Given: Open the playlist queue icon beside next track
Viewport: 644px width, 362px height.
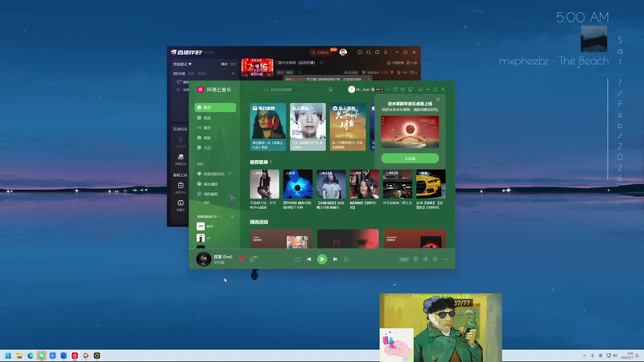Looking at the screenshot, I should [x=346, y=259].
